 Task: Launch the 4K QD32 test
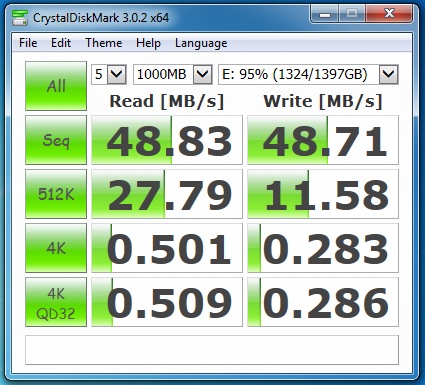click(56, 302)
